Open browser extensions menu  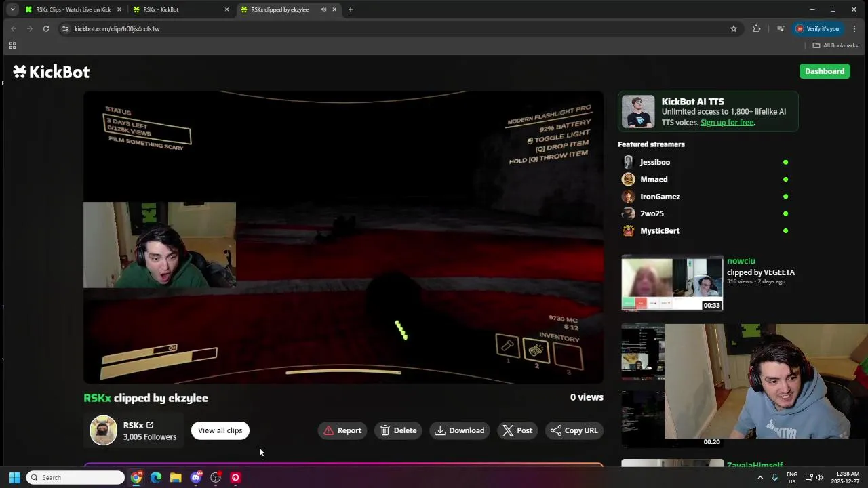pos(757,28)
